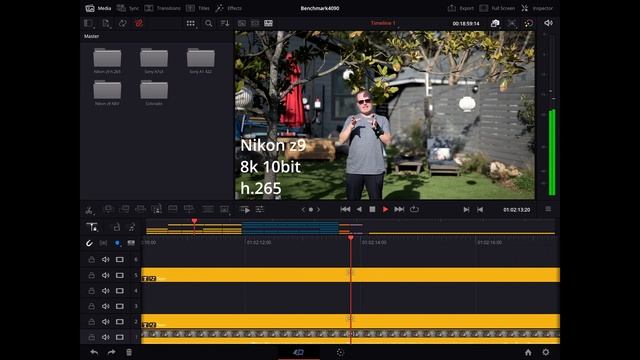Open the add title text tool dropdown
Screen dimensions: 640x360
[92, 227]
